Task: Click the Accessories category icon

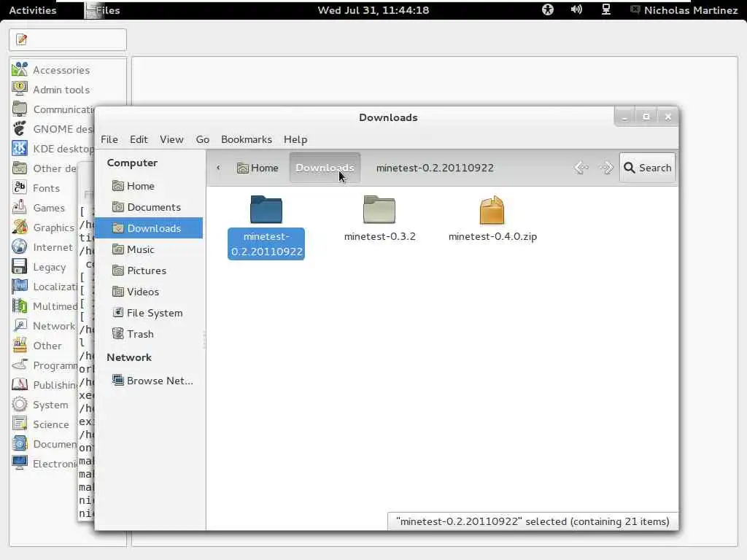Action: 20,69
